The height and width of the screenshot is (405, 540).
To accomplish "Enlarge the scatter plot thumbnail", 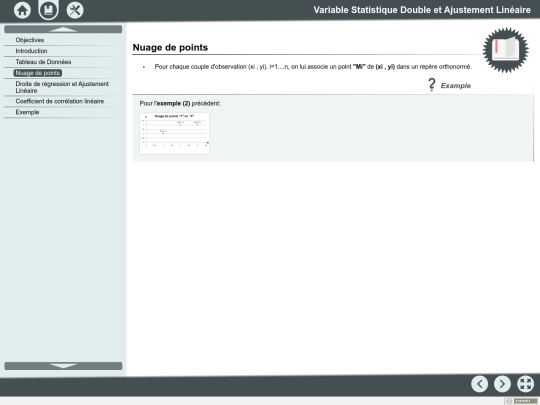I will (175, 133).
